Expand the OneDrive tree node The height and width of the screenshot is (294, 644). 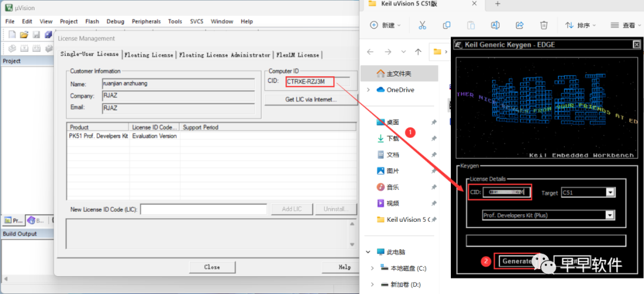pyautogui.click(x=369, y=90)
